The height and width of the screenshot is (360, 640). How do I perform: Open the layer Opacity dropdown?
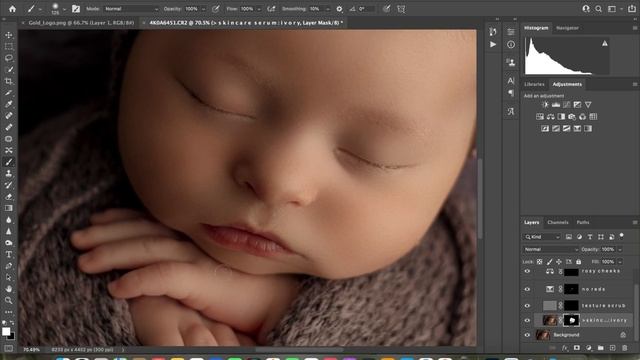[x=620, y=249]
